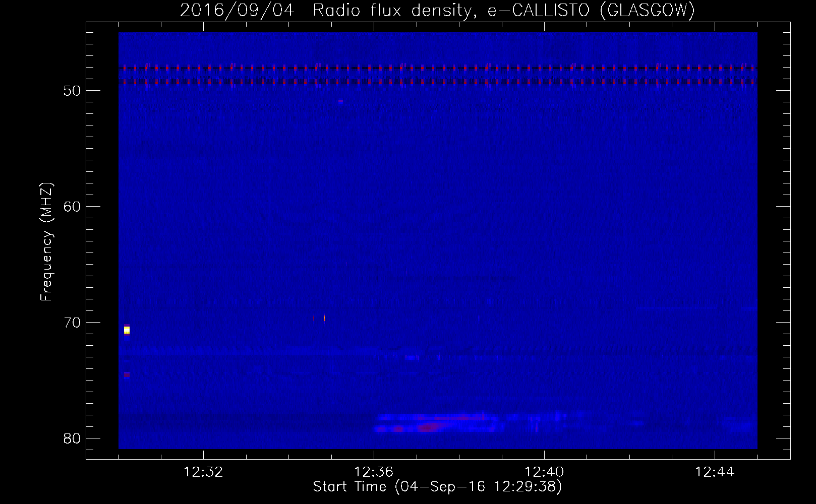Click the 70 frequency tick label

[x=72, y=323]
